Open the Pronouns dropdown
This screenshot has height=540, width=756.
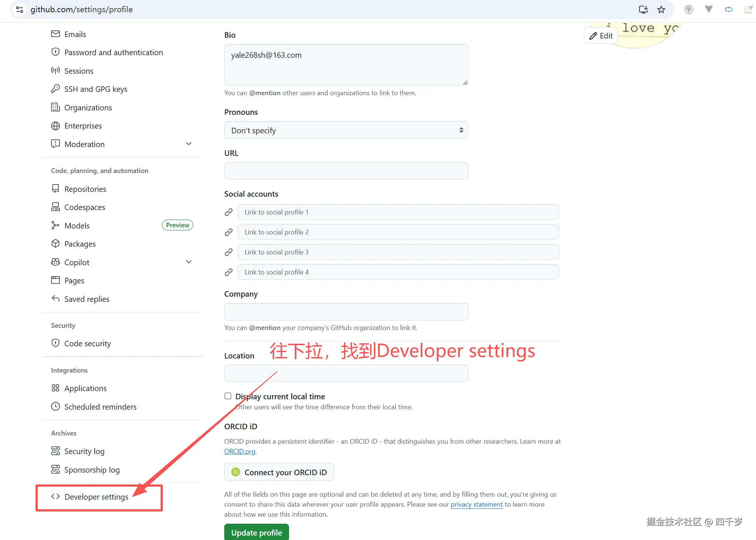click(x=346, y=130)
